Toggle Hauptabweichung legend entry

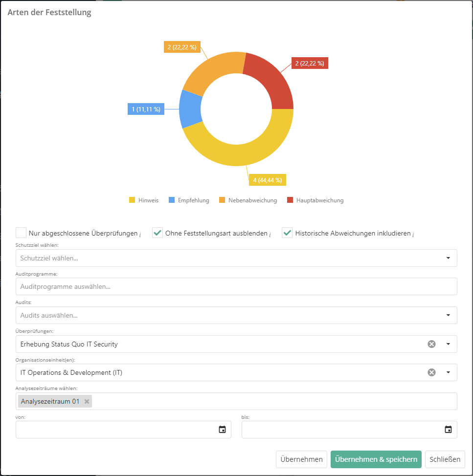[x=315, y=200]
